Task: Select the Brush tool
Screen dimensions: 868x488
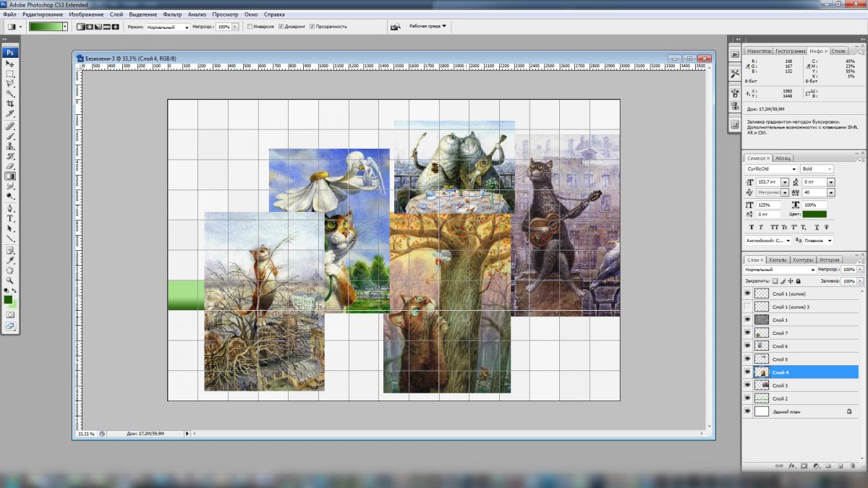Action: [10, 136]
